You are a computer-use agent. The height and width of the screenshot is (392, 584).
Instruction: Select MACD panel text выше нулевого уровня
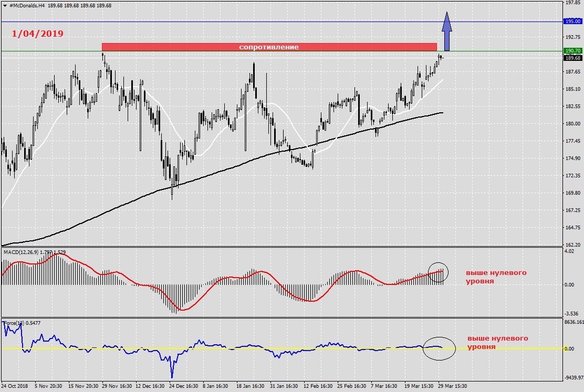tap(496, 277)
